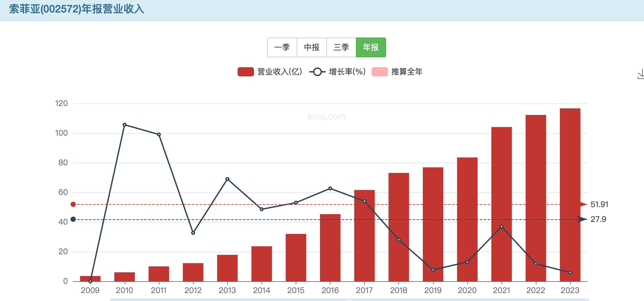Click the 2023 revenue bar
Screen dimensions: 644x301
click(x=570, y=195)
